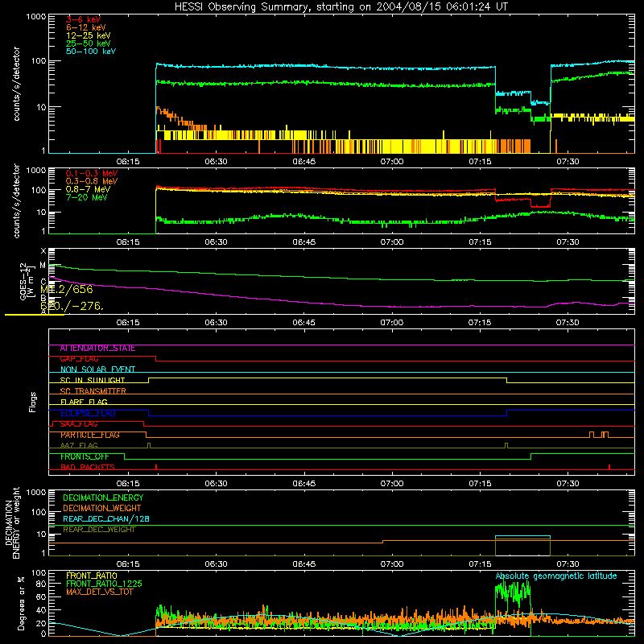Click the Flags vertical axis title
Image resolution: width=644 pixels, height=644 pixels.
click(x=33, y=402)
